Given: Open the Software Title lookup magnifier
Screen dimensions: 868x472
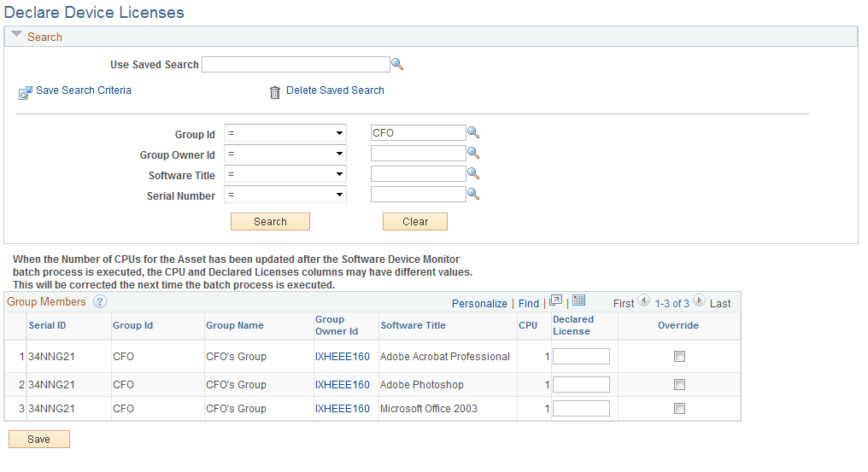Looking at the screenshot, I should [473, 174].
